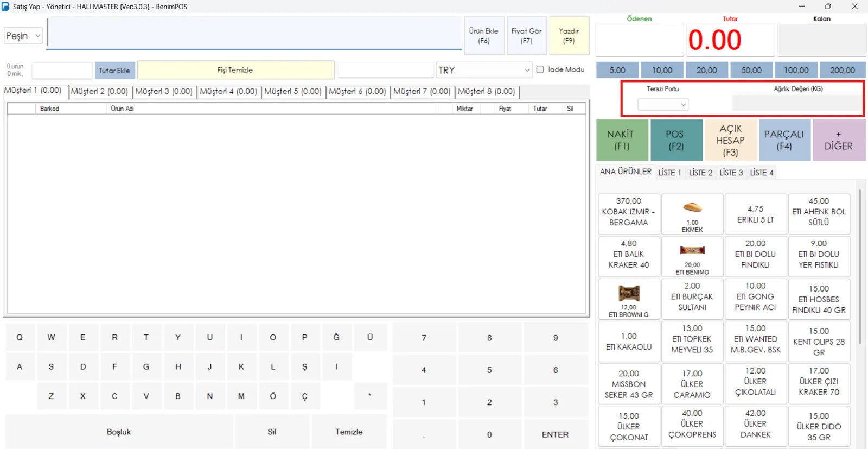Pay with POS (F2) button
The image size is (868, 449).
click(x=676, y=140)
